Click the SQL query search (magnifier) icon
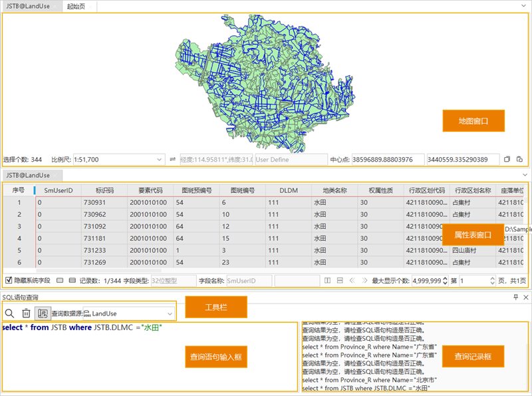The image size is (532, 396). [x=10, y=313]
